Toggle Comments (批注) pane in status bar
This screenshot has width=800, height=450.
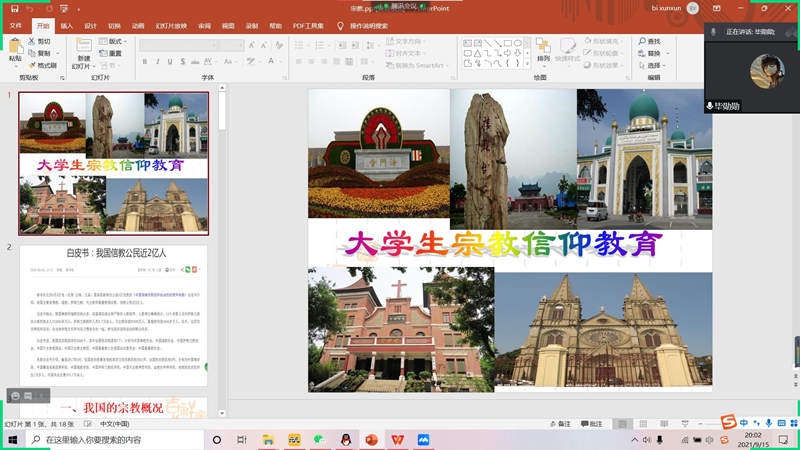coord(592,424)
